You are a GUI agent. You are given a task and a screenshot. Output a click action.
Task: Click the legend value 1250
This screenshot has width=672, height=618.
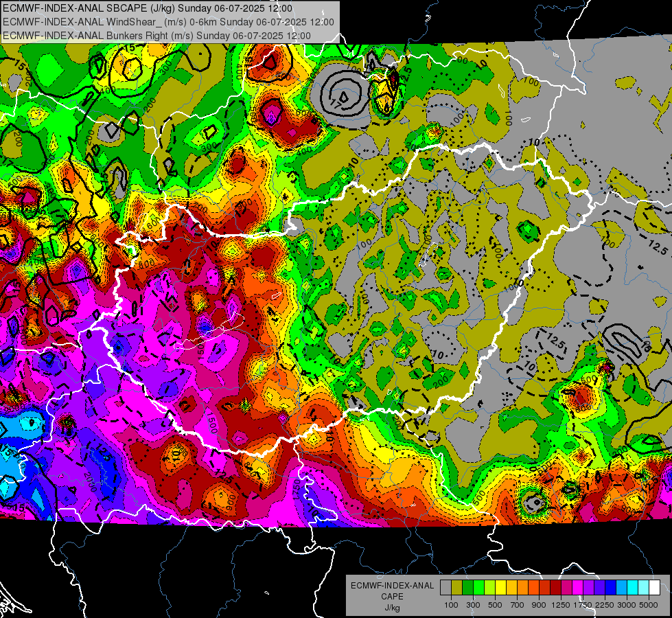click(561, 605)
